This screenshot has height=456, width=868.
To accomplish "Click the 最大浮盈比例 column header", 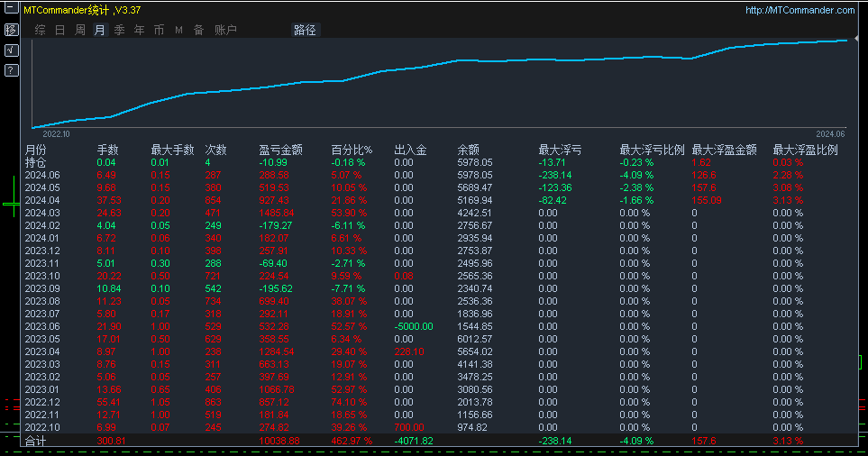I will (x=806, y=150).
